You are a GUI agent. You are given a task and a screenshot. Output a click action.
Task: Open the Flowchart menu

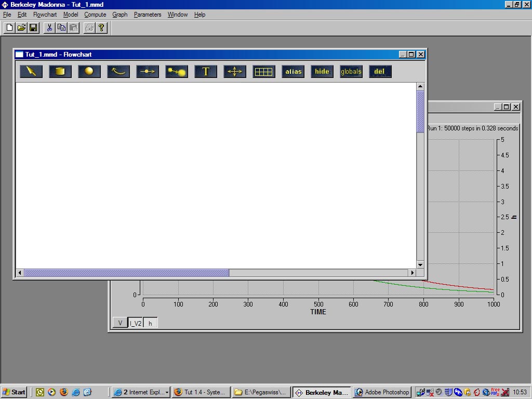click(45, 15)
